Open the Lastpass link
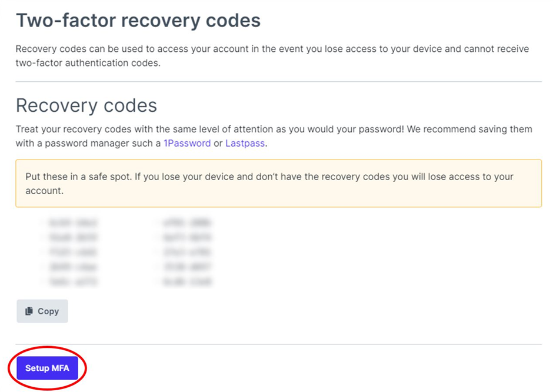The width and height of the screenshot is (553, 392). (245, 143)
